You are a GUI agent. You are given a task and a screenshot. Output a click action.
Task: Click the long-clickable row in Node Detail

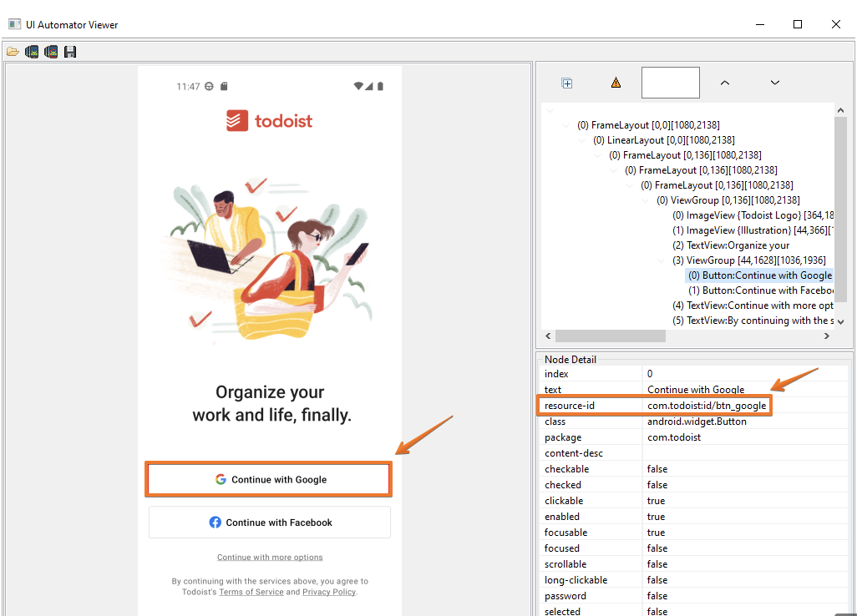694,580
